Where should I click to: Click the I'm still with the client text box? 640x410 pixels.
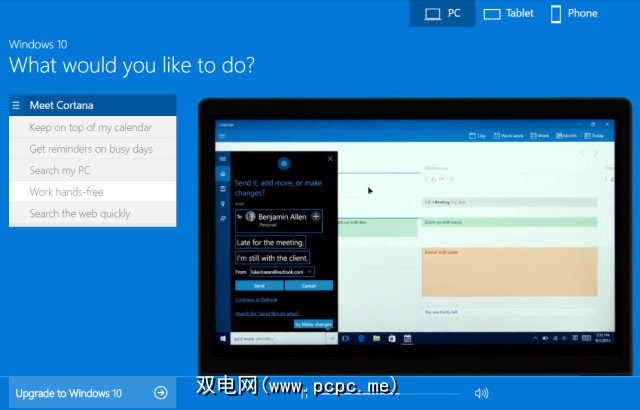pos(272,258)
